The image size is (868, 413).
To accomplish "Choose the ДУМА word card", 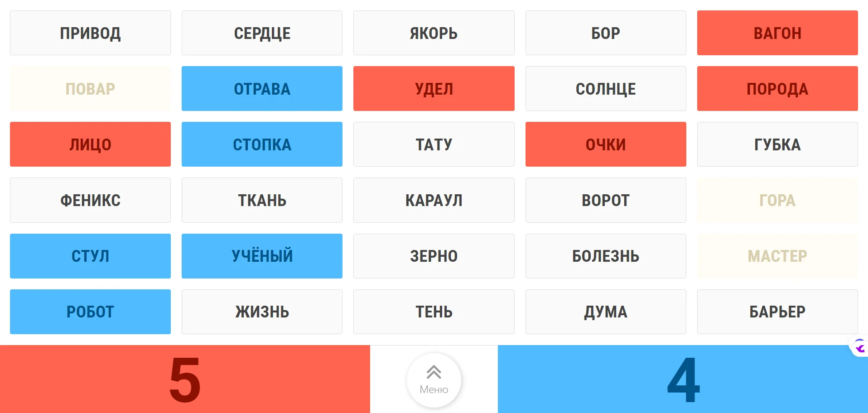I will click(x=605, y=312).
